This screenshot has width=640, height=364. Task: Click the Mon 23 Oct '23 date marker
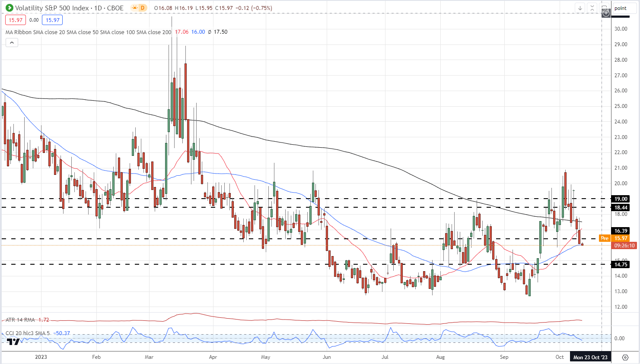tap(590, 357)
